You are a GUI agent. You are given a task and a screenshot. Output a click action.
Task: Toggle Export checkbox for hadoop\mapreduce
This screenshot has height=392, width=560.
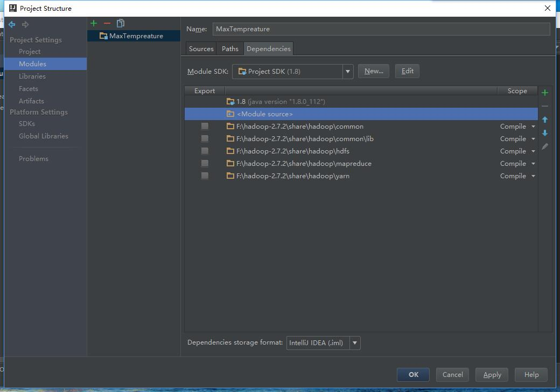click(205, 163)
